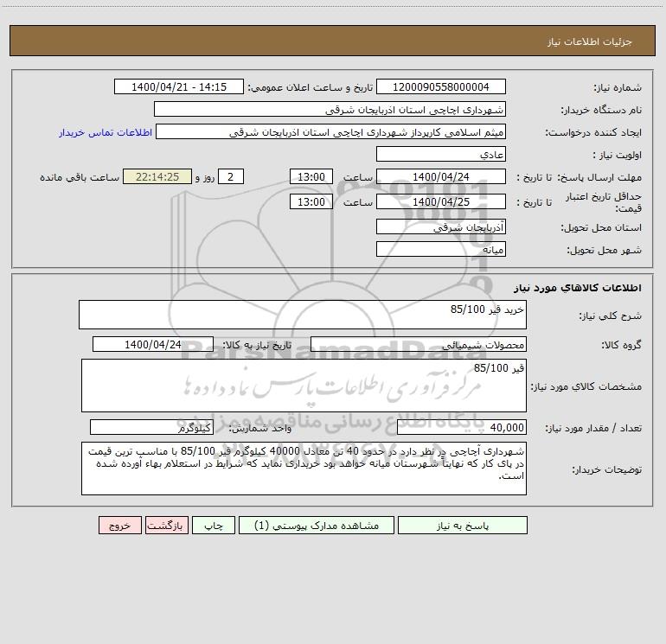Click price validity time field 13:00 in 'حداقل تاریخ اعتبار قیمت' row
Image resolution: width=666 pixels, height=644 pixels.
[x=311, y=201]
